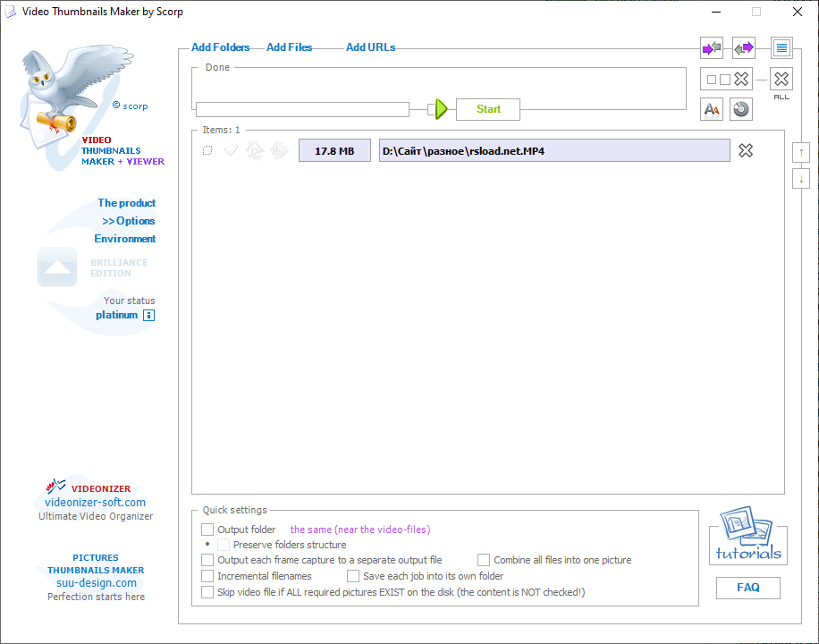Open the list view icon
The image size is (819, 644).
click(x=781, y=48)
